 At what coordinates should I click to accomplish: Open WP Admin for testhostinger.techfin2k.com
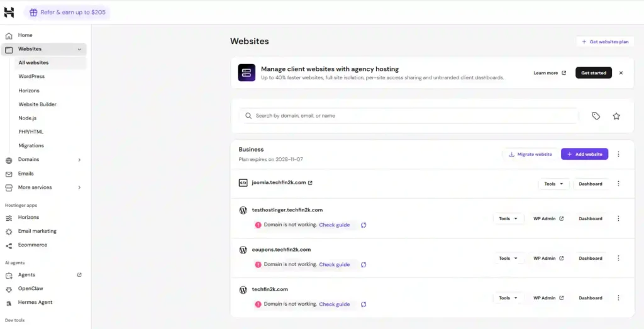548,219
